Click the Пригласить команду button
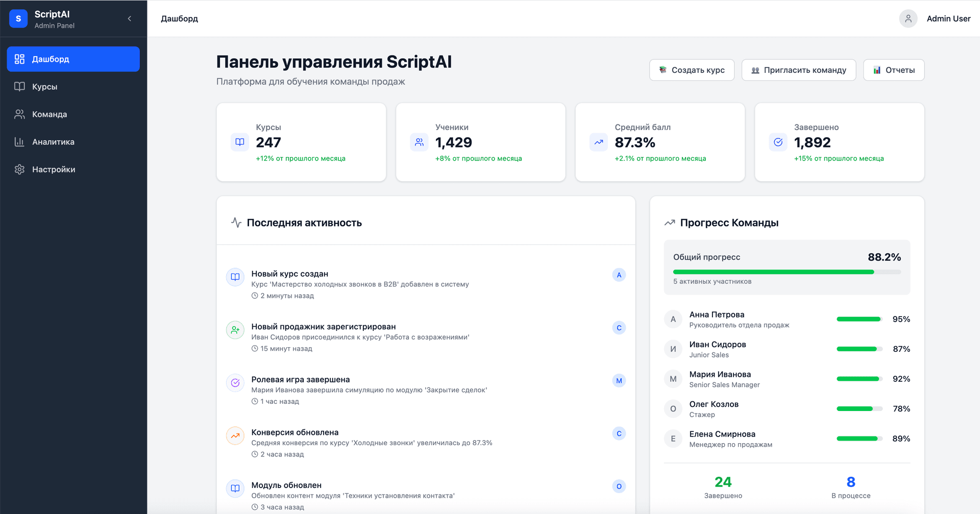This screenshot has height=514, width=980. [x=799, y=70]
